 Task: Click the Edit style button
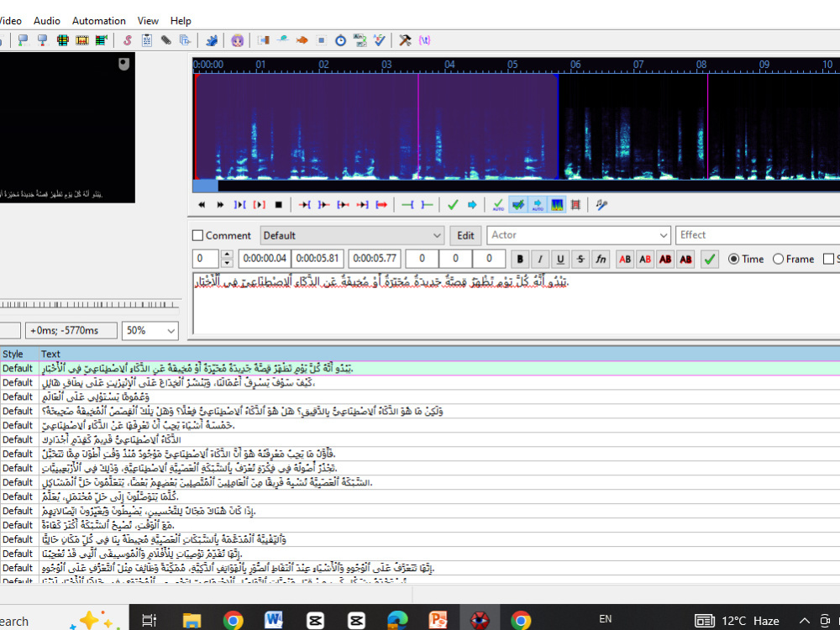tap(465, 236)
